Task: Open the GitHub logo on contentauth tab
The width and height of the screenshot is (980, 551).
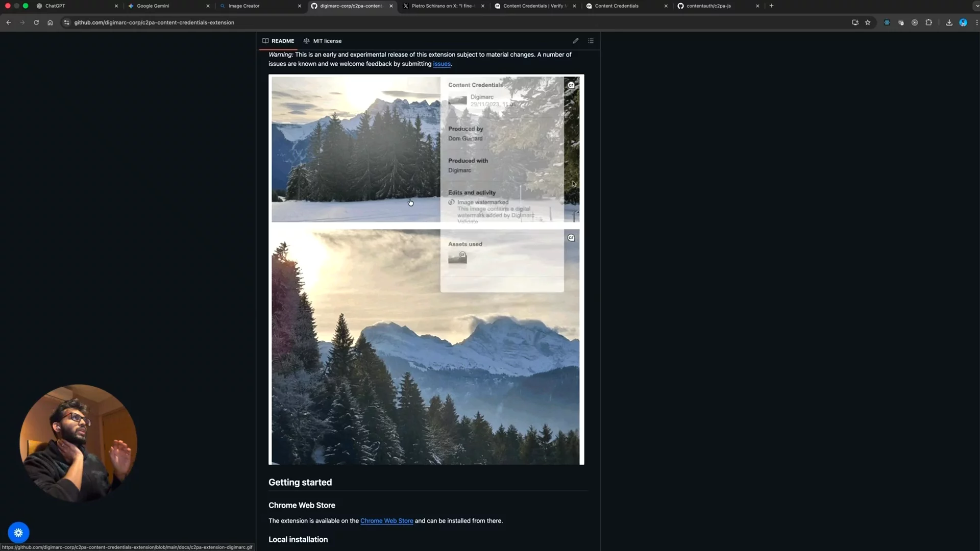Action: (680, 6)
